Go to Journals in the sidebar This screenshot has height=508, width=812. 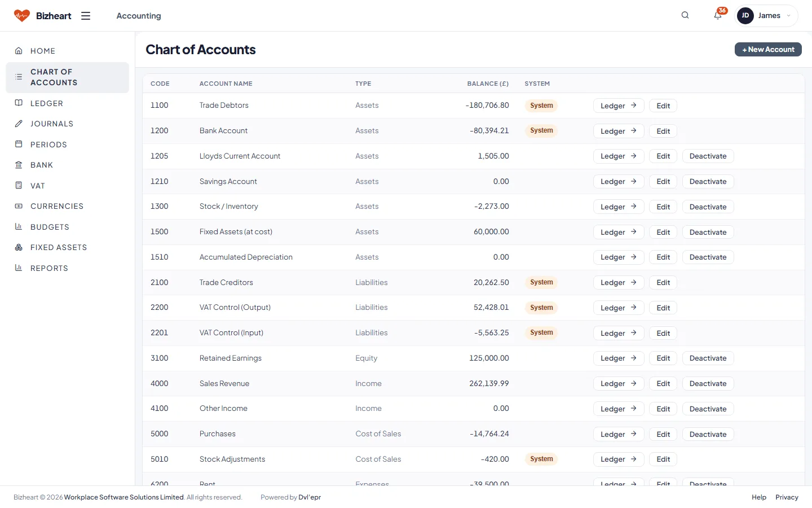click(67, 124)
